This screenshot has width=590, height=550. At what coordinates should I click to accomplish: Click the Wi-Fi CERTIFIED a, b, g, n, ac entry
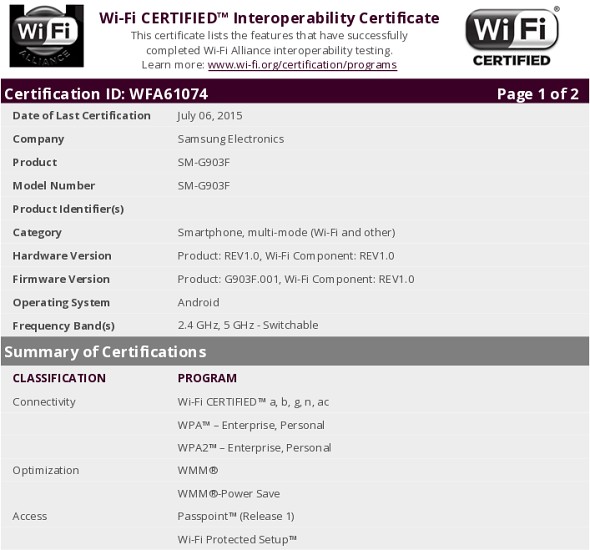click(253, 402)
